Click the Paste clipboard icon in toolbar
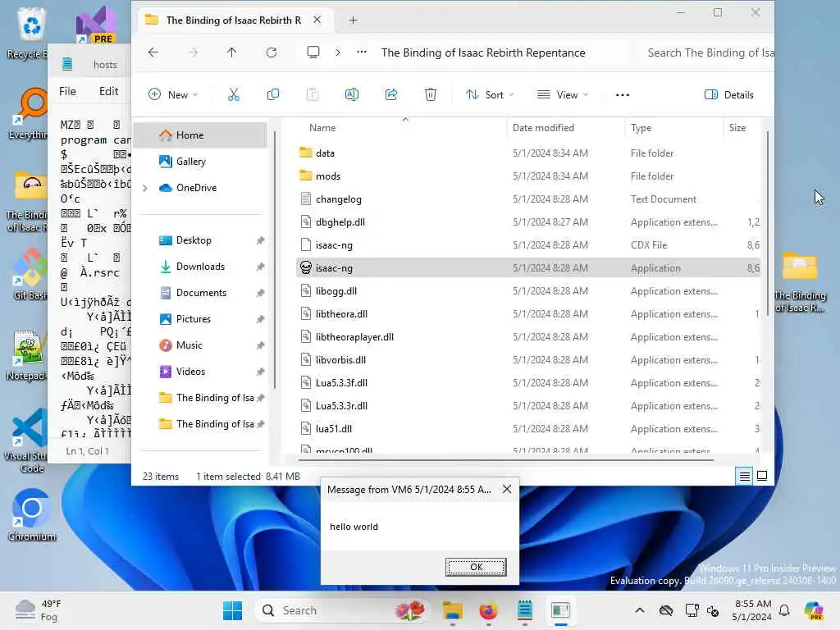This screenshot has height=630, width=840. point(313,95)
